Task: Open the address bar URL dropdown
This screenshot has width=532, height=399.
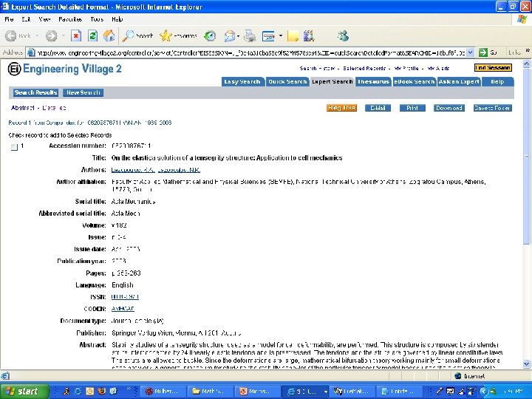Action: (x=470, y=52)
